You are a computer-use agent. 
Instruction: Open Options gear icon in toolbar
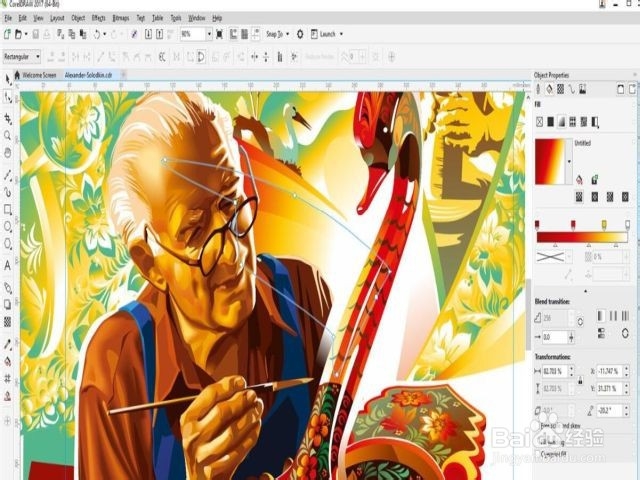300,34
